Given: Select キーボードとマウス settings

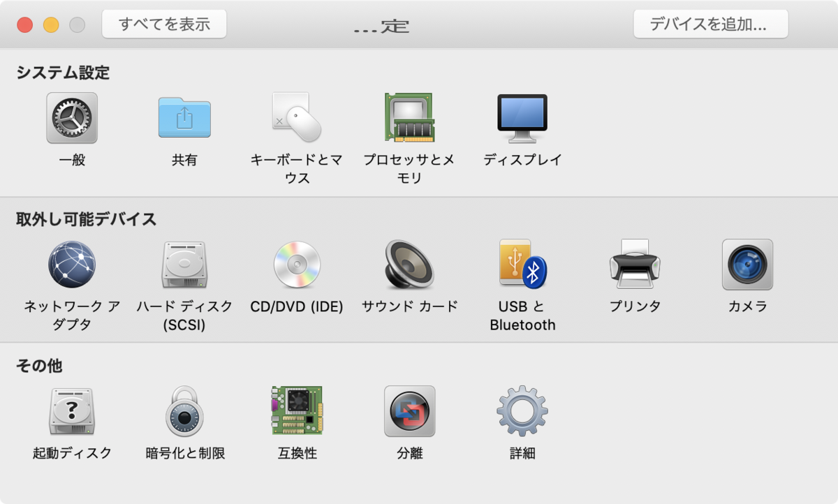Looking at the screenshot, I should 296,117.
